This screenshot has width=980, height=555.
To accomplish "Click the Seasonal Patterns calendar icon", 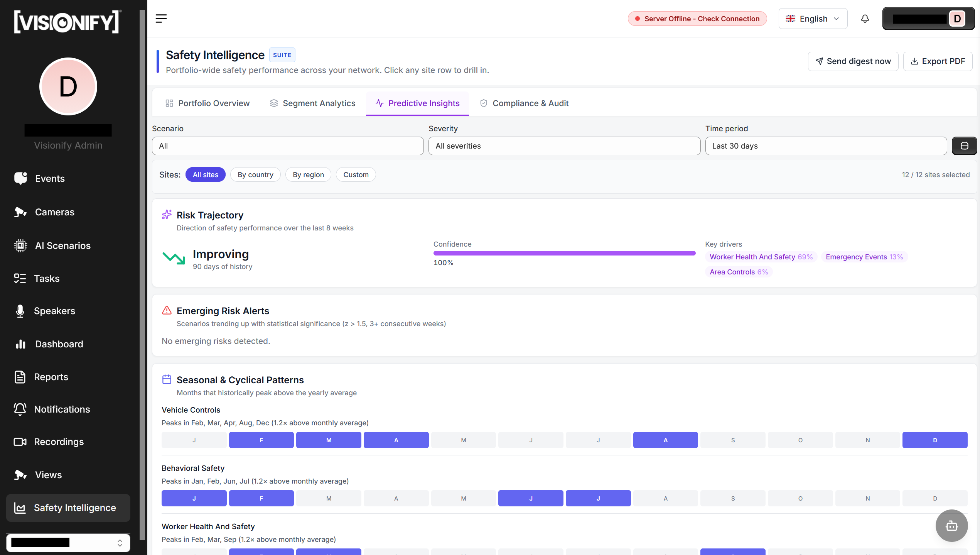I will tap(167, 379).
